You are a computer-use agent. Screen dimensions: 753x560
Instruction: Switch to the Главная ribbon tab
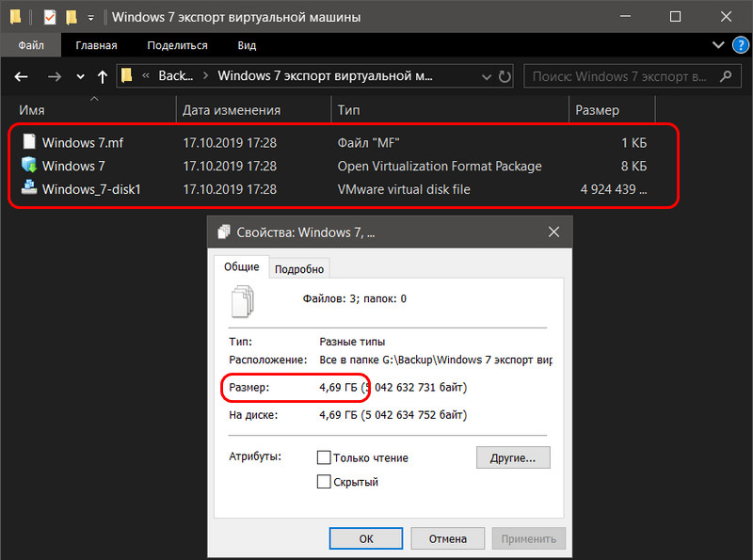[96, 45]
